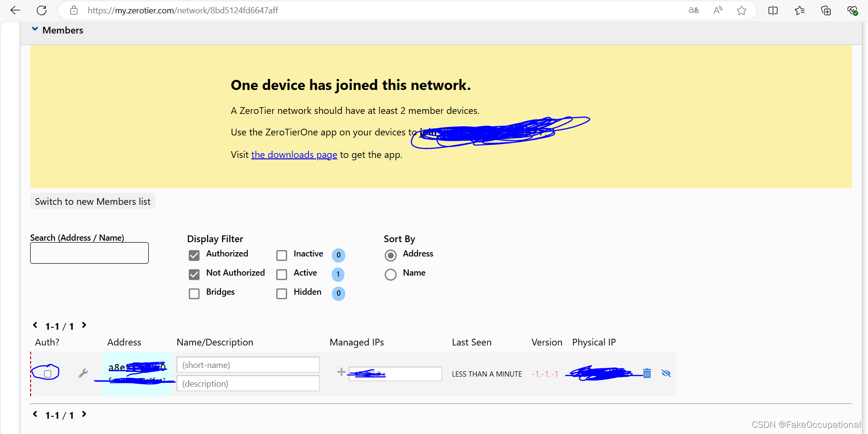Open split screen icon
The image size is (868, 434).
[x=773, y=10]
